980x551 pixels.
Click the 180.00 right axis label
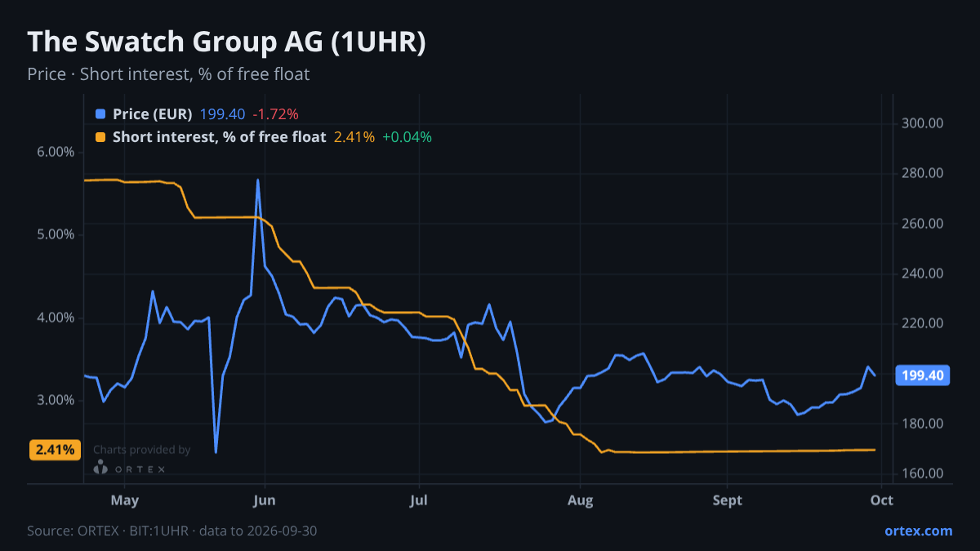pyautogui.click(x=923, y=424)
